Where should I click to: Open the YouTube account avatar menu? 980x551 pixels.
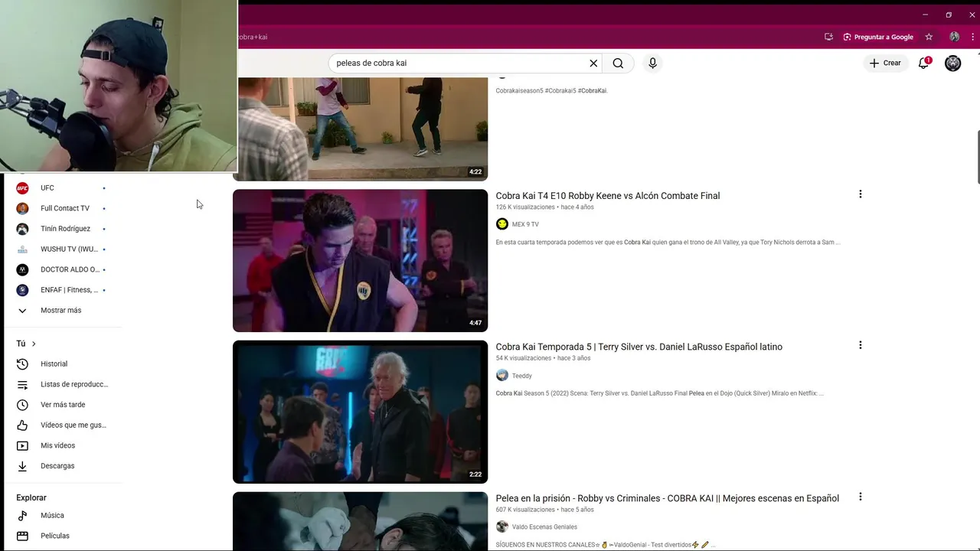click(952, 64)
